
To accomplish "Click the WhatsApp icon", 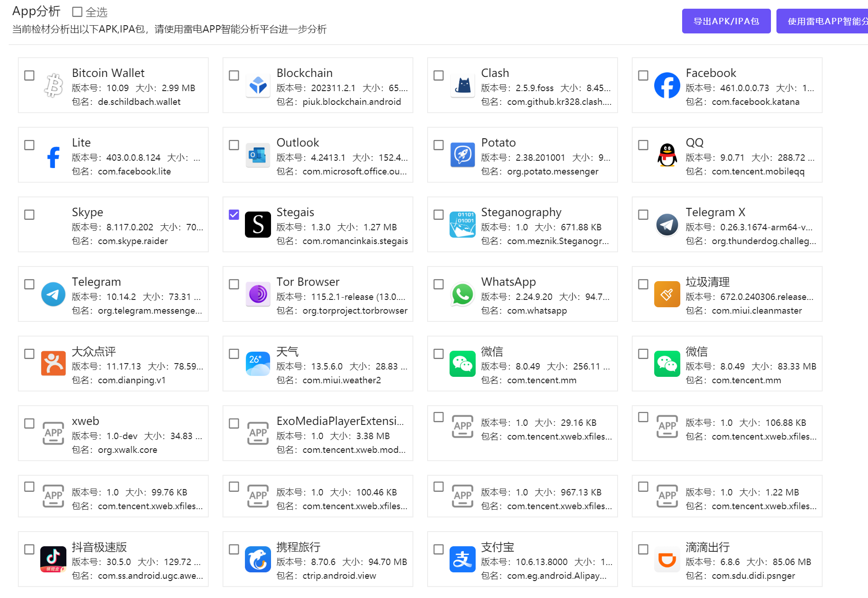I will 462,294.
